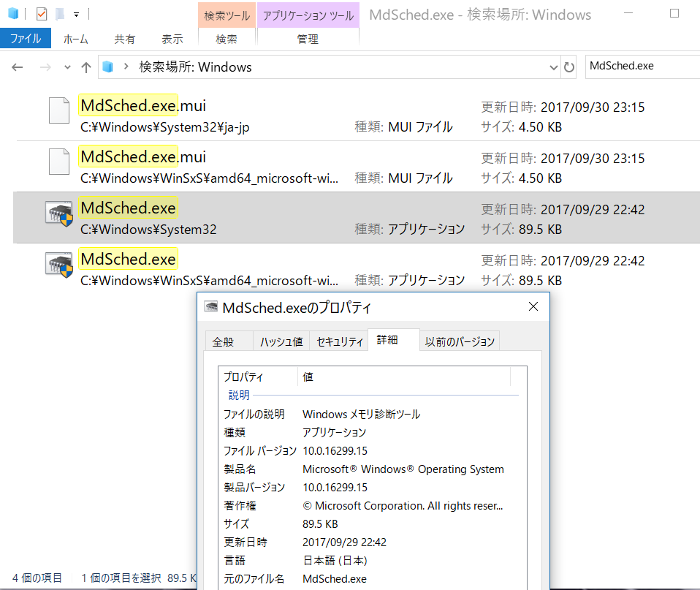The width and height of the screenshot is (700, 590).
Task: Open the ファイル menu tab
Action: tap(26, 39)
